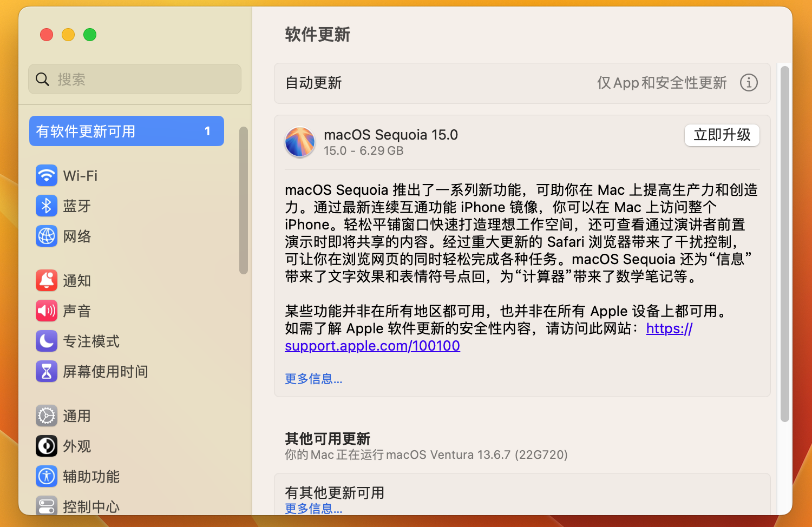Image resolution: width=812 pixels, height=527 pixels.
Task: Open the Sound (声音) speaker icon
Action: [47, 311]
